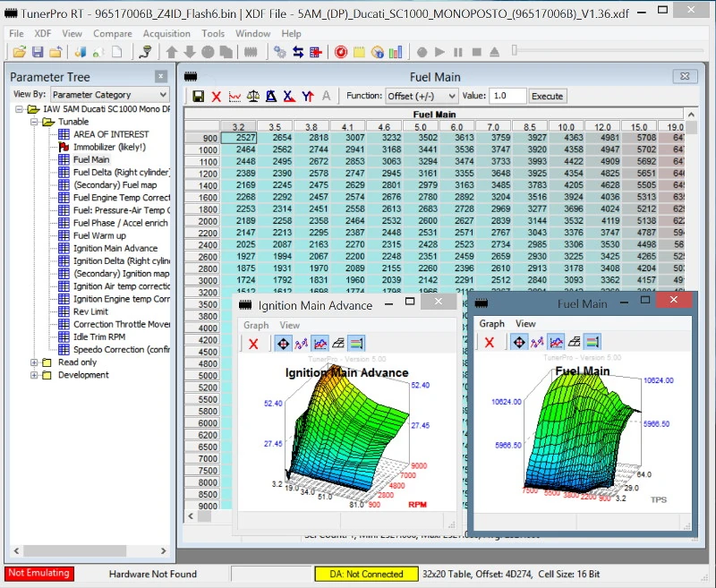Click red X in Ignition Main Advance graph toolbar

coord(253,343)
